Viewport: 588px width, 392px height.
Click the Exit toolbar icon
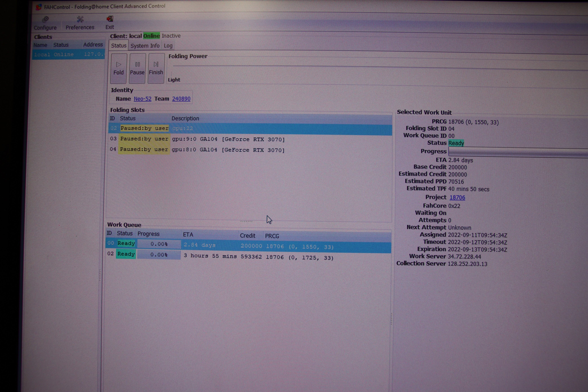point(110,23)
